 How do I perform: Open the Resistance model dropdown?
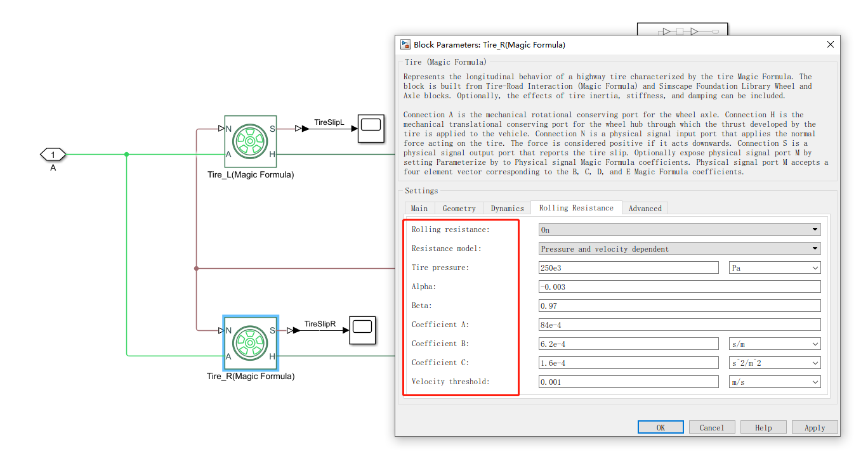(x=680, y=249)
